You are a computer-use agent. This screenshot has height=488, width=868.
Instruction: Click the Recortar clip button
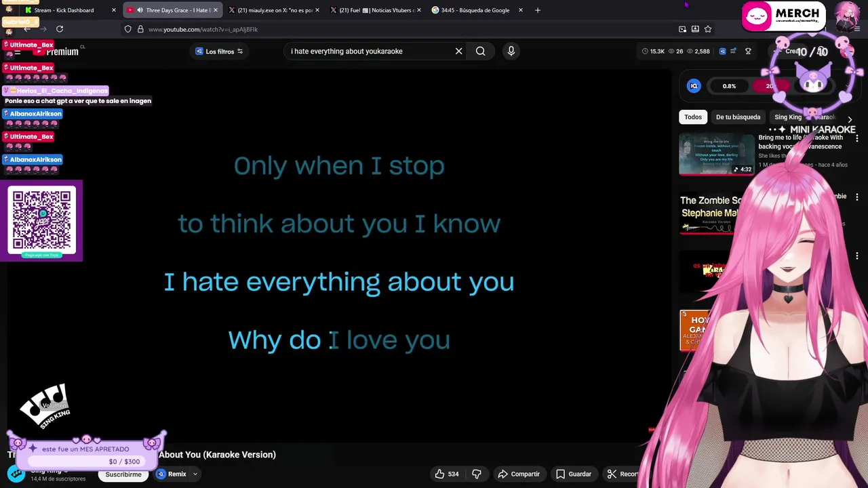coord(623,474)
